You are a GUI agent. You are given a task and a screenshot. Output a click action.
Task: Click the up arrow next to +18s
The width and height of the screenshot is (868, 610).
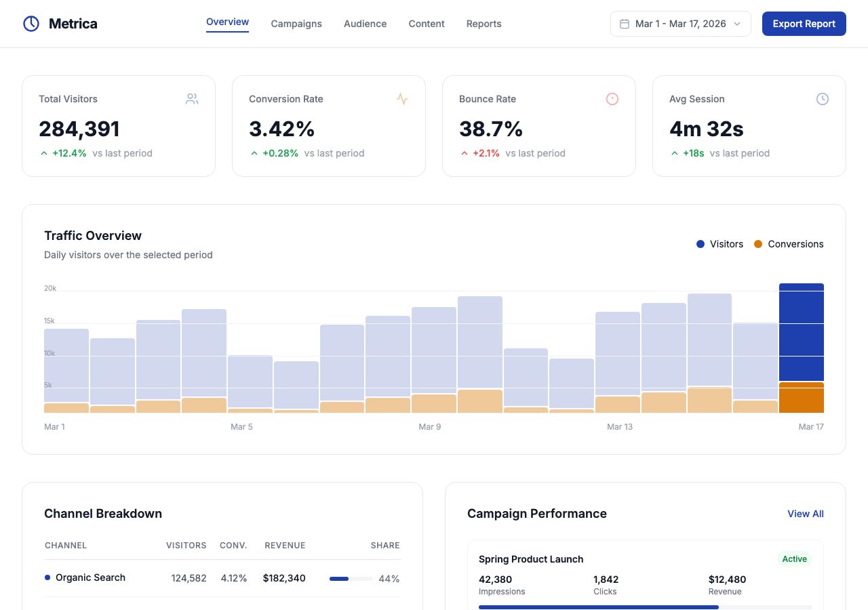click(675, 153)
